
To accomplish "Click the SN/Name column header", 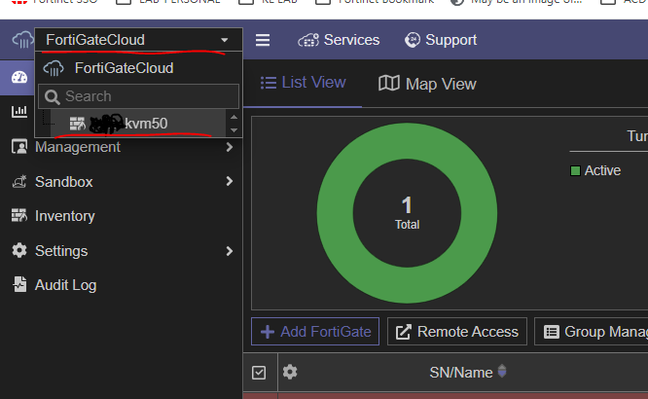I will [x=461, y=373].
